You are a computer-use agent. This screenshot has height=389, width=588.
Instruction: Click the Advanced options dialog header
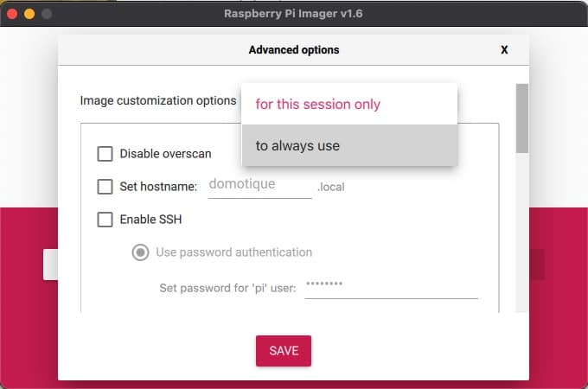(294, 50)
